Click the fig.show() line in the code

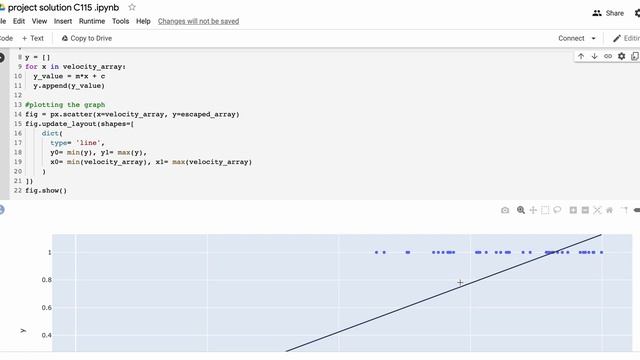(46, 191)
